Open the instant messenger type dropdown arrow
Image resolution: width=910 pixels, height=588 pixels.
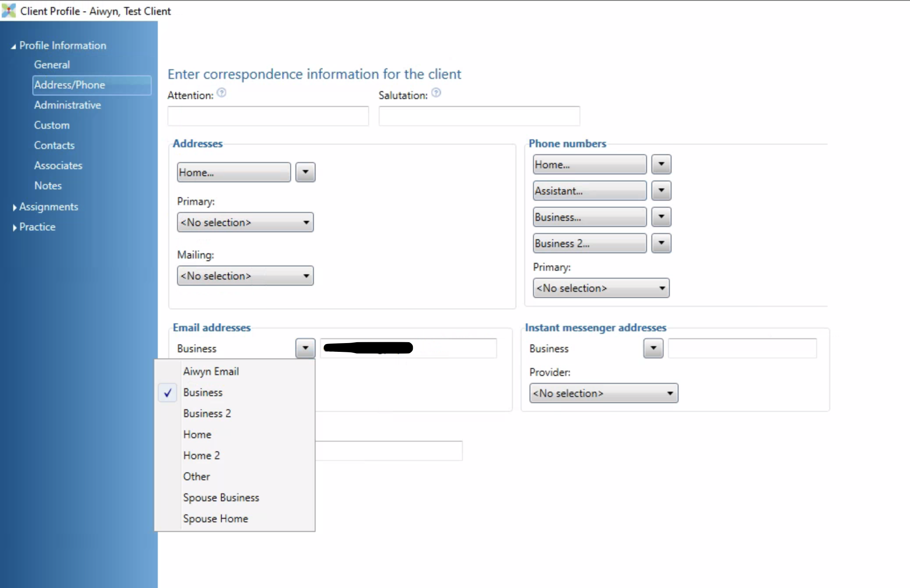654,348
